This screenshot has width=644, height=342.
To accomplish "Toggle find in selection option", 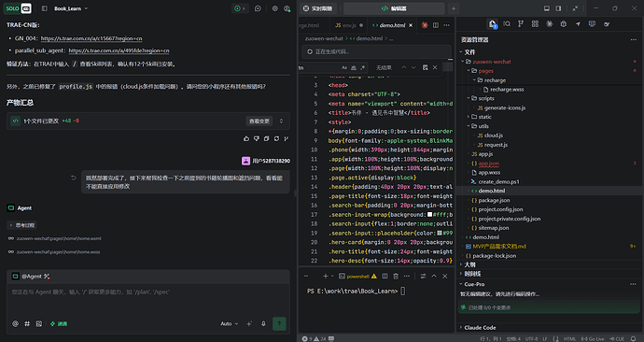I will 425,67.
